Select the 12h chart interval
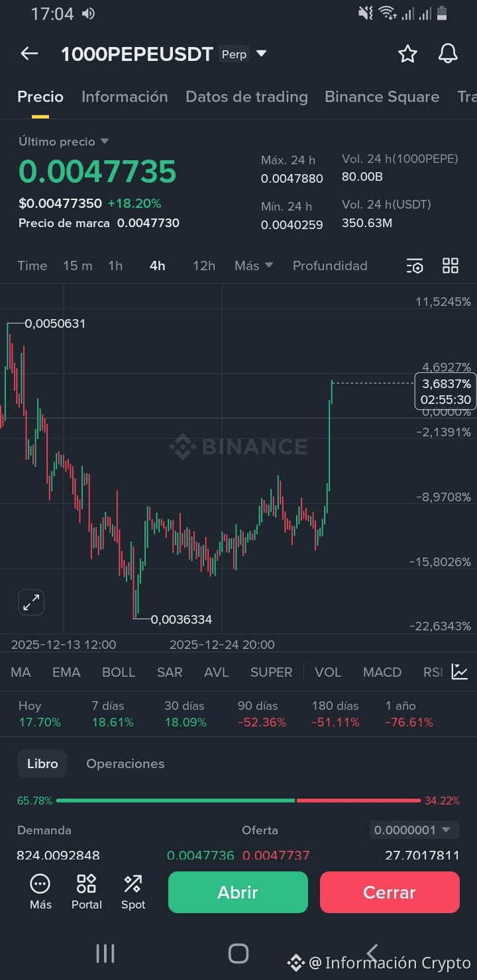The image size is (477, 980). coord(204,266)
